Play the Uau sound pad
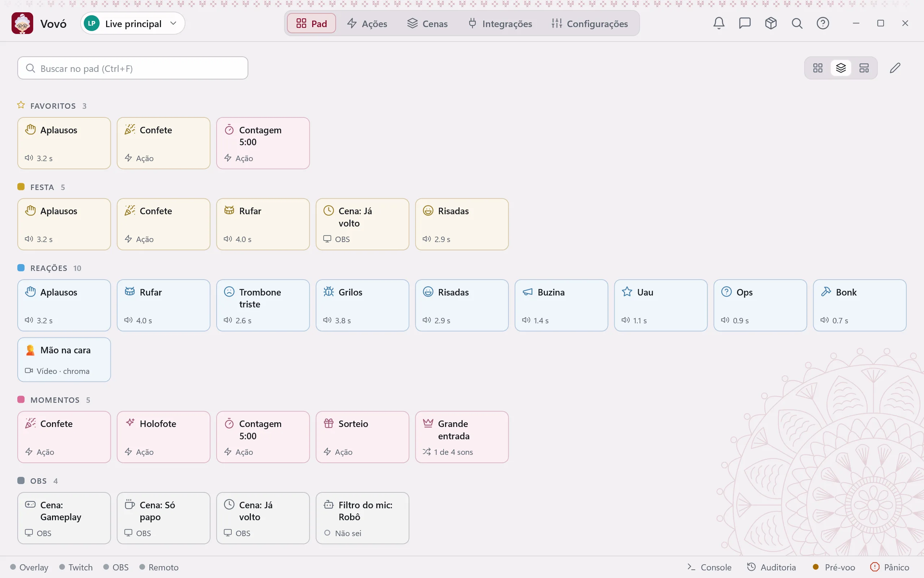Image resolution: width=924 pixels, height=578 pixels. [x=661, y=306]
